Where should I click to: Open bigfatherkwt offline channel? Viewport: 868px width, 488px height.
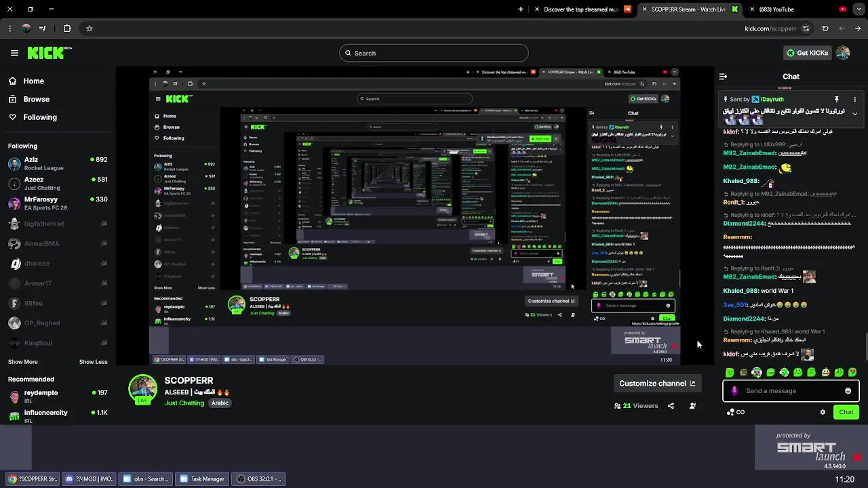pos(58,224)
